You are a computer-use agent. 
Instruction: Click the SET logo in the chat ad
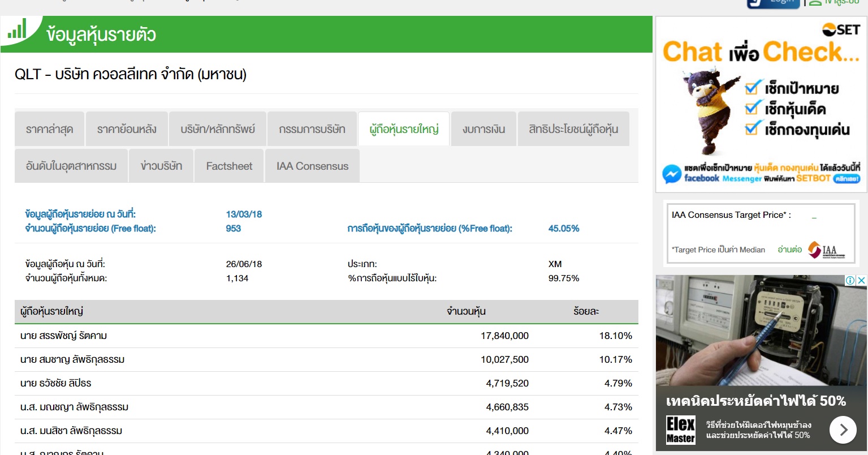pyautogui.click(x=841, y=29)
